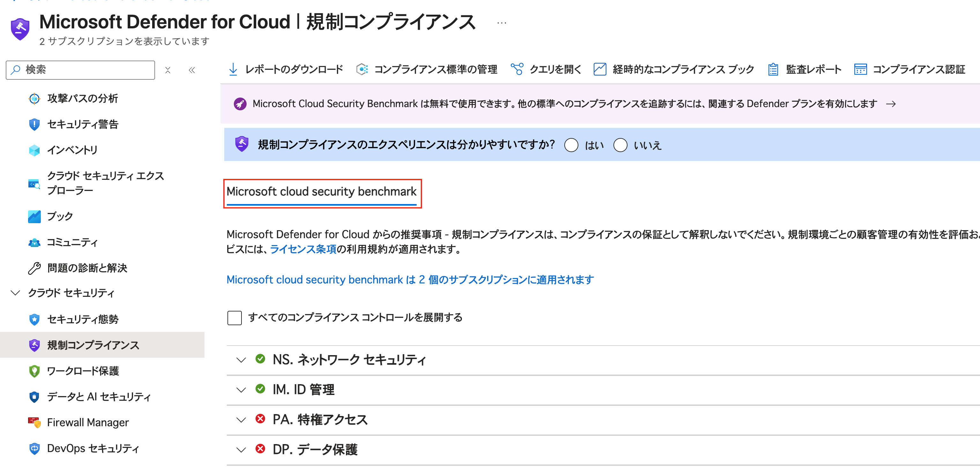Click the 監査レポート clipboard icon

coord(773,69)
